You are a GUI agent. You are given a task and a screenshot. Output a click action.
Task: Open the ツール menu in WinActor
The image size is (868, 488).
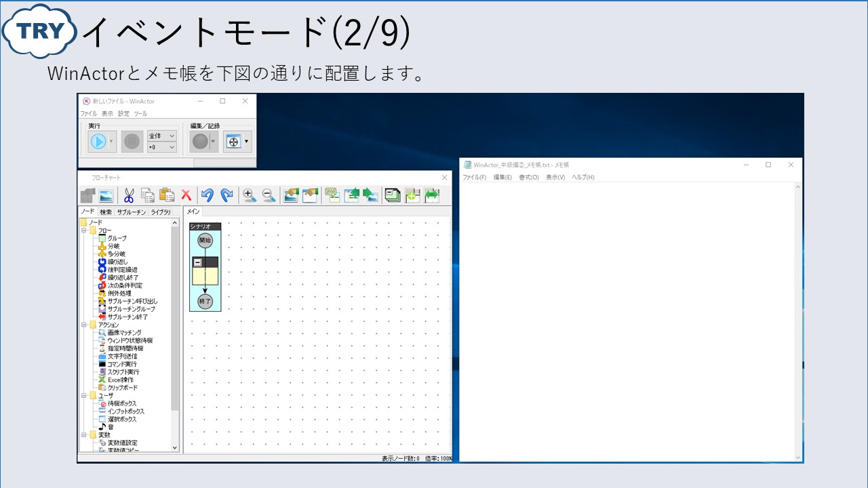click(140, 114)
